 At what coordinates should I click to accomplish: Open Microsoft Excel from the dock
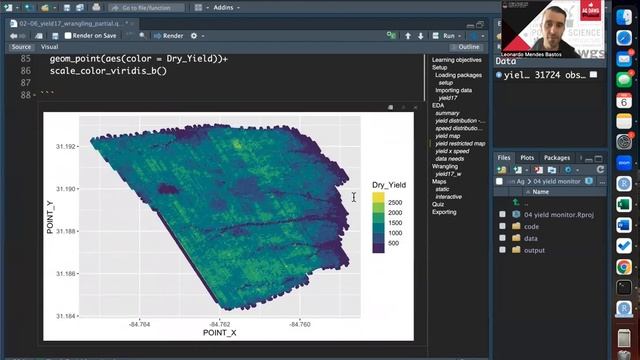click(x=624, y=204)
